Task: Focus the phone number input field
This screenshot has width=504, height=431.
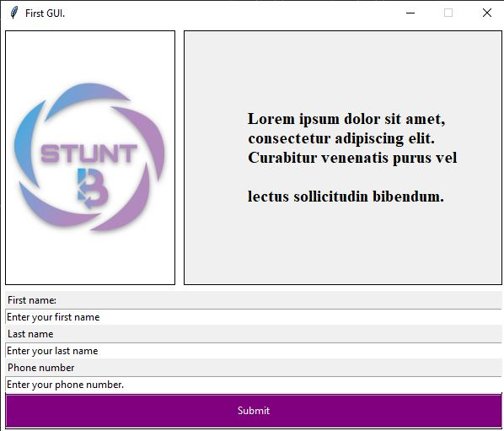Action: pos(254,385)
